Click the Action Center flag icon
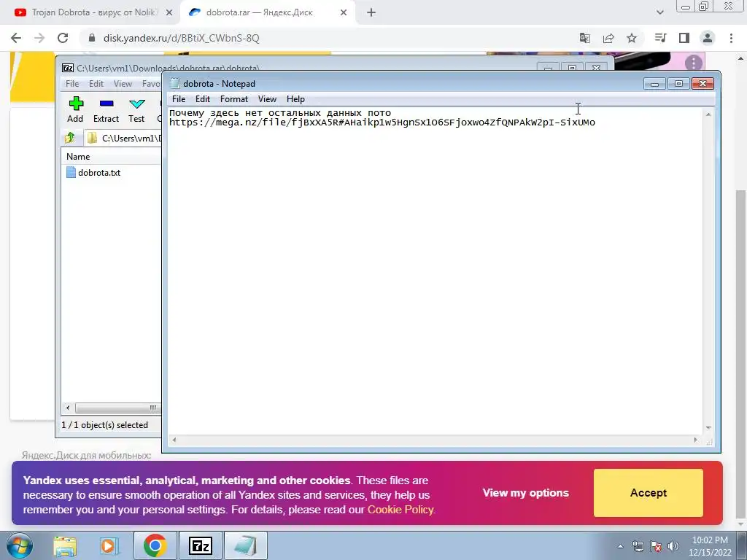747x560 pixels. pos(656,546)
